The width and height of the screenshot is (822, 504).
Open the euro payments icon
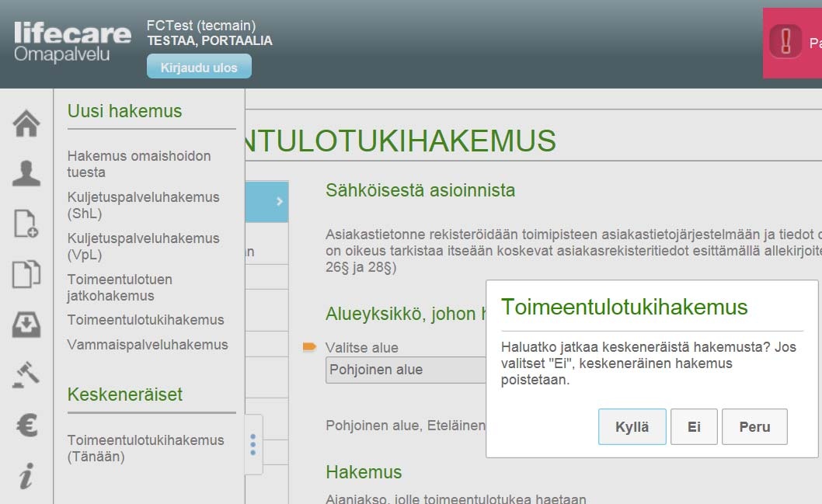point(26,425)
